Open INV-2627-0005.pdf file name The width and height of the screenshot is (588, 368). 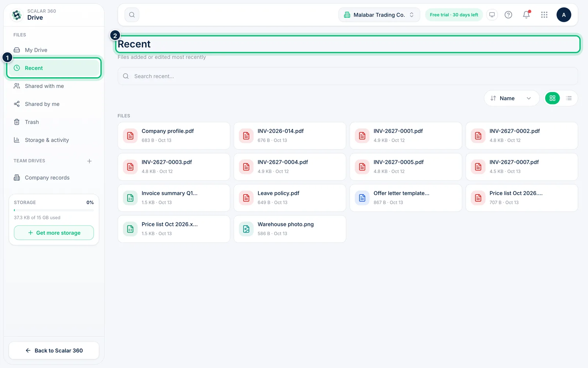point(398,162)
